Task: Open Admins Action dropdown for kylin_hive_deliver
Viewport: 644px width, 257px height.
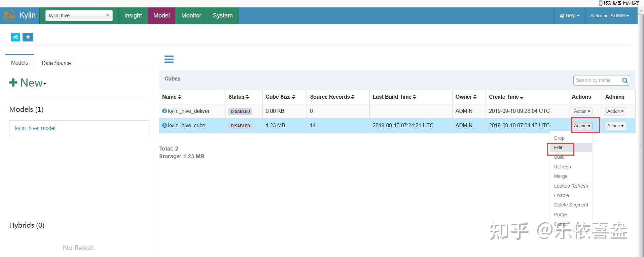Action: (x=615, y=111)
